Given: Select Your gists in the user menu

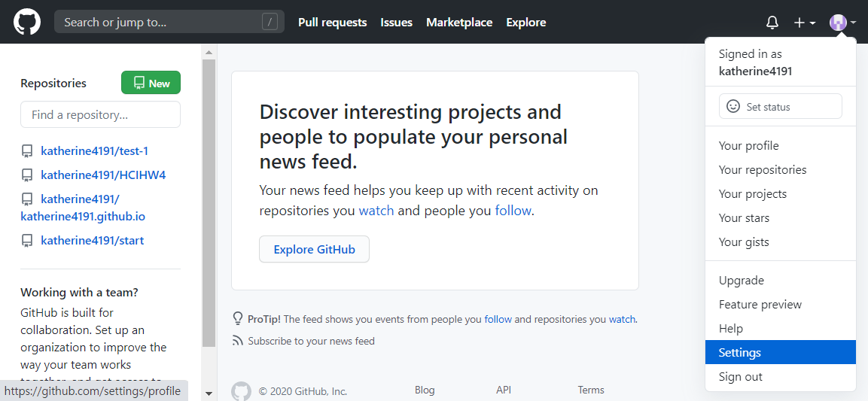Looking at the screenshot, I should [781, 242].
